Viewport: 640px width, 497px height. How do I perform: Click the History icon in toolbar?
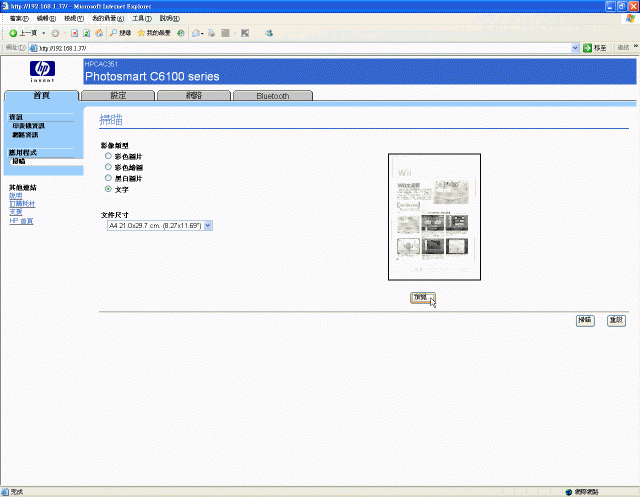point(180,33)
